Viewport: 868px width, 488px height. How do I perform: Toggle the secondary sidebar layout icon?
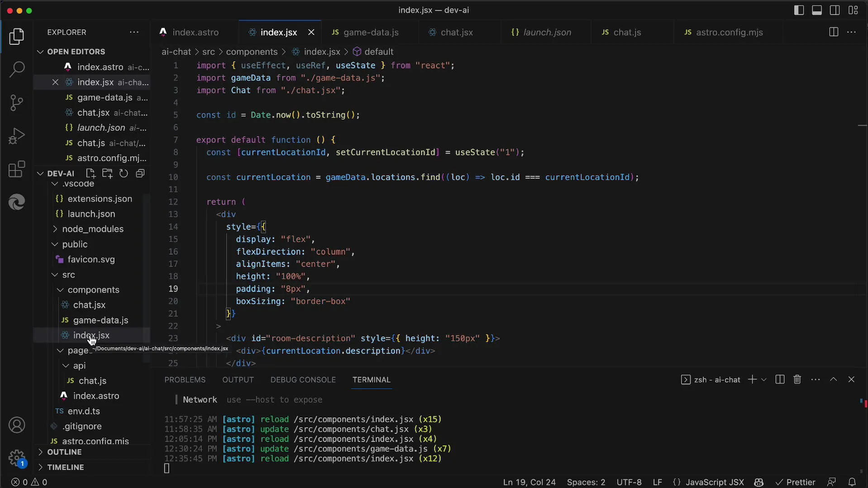tap(835, 10)
